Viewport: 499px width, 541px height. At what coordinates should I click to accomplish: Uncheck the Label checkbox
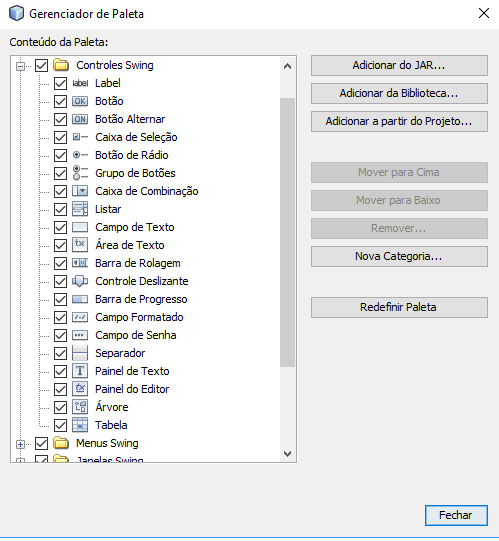pos(60,83)
